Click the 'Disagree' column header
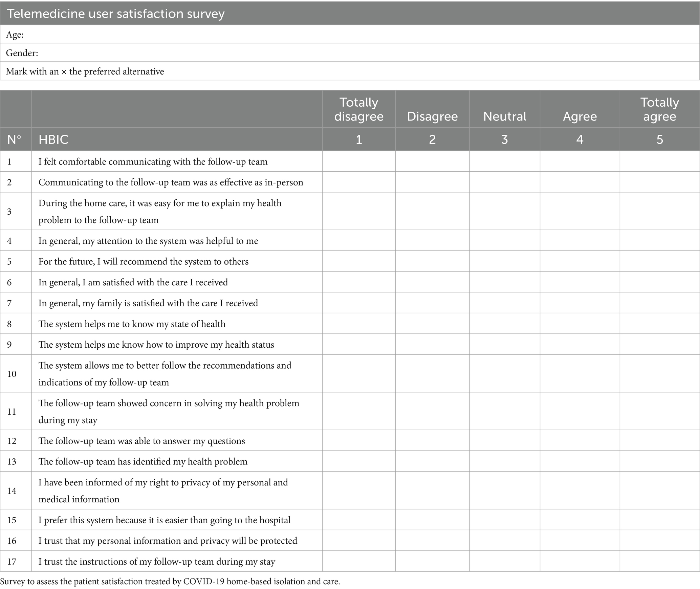The height and width of the screenshot is (589, 700). coord(432,109)
